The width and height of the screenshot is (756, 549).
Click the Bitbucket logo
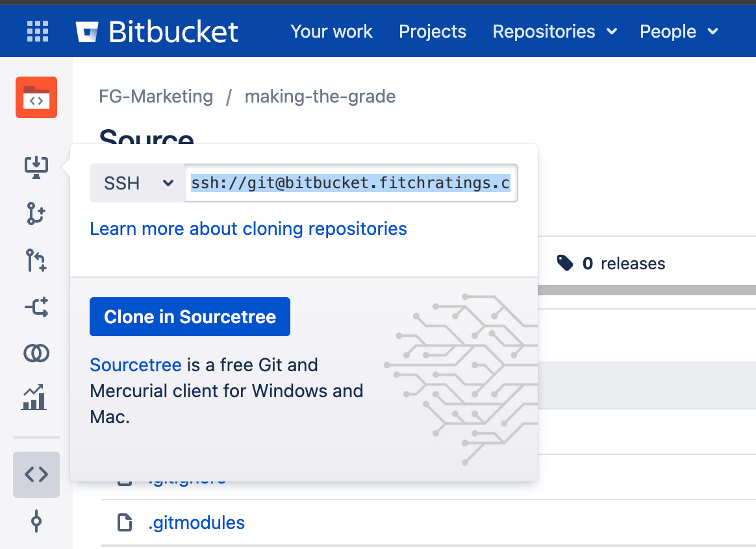[x=157, y=32]
